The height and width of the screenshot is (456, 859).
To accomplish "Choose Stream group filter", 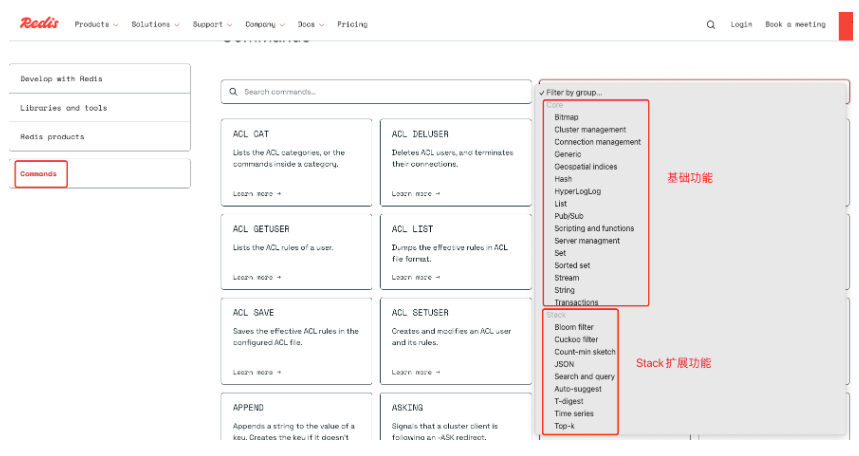I will [x=566, y=278].
